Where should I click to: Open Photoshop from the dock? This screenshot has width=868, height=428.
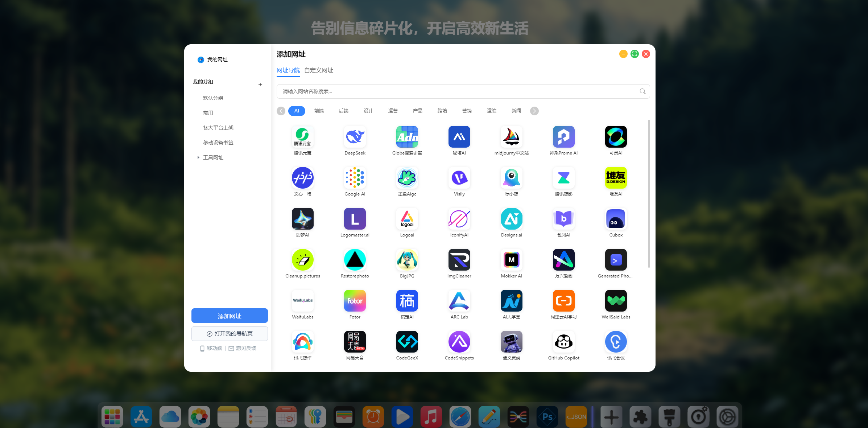pyautogui.click(x=547, y=417)
